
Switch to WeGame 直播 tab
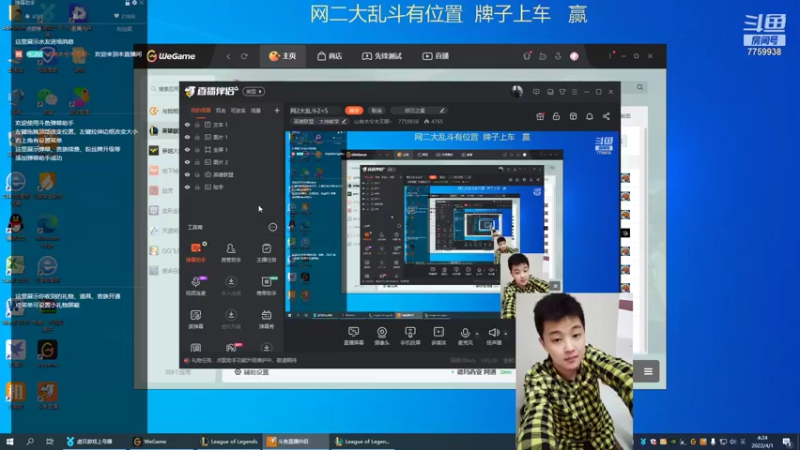click(x=435, y=56)
